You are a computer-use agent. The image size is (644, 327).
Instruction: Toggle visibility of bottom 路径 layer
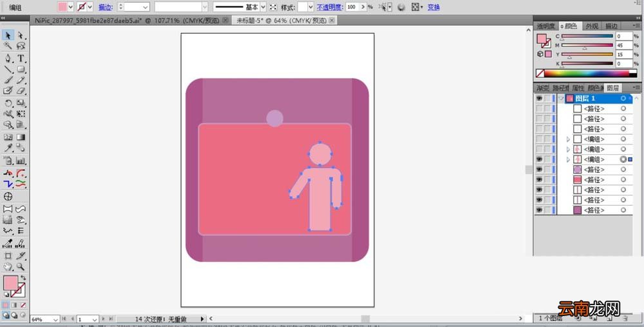click(539, 210)
